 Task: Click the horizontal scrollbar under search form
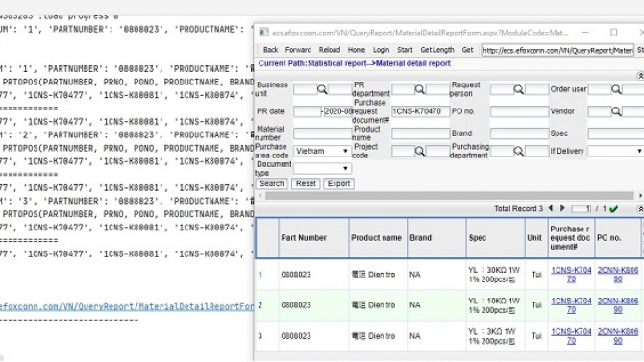449,195
